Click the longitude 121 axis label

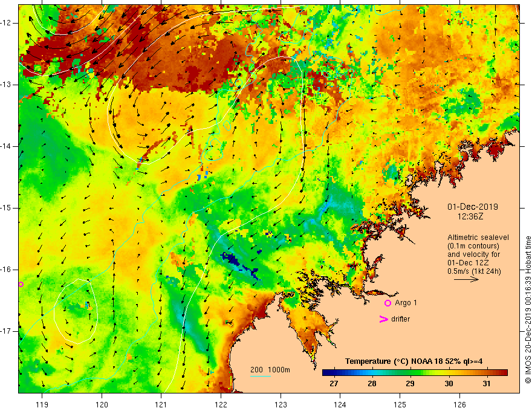tap(161, 405)
